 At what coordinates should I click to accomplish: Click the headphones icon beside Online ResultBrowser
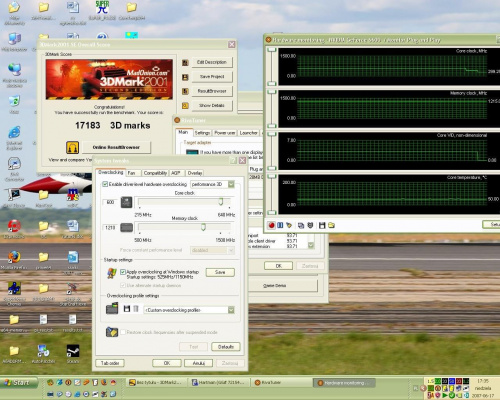pos(72,147)
